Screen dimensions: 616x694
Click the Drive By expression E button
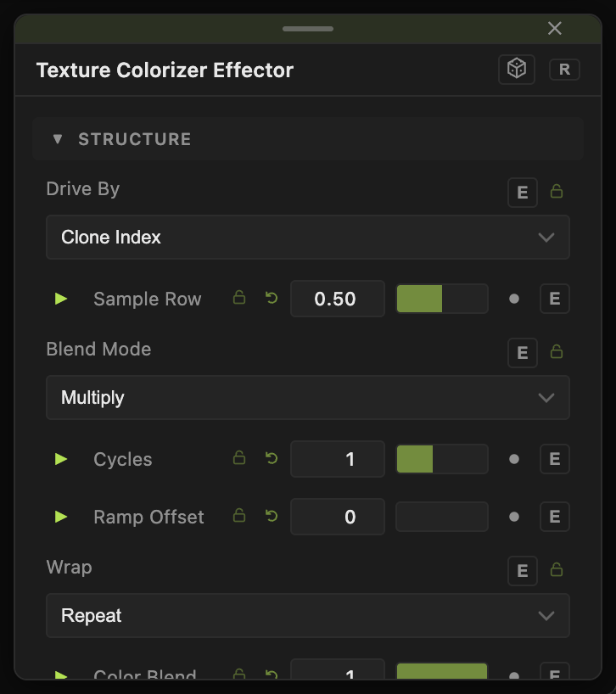click(522, 193)
